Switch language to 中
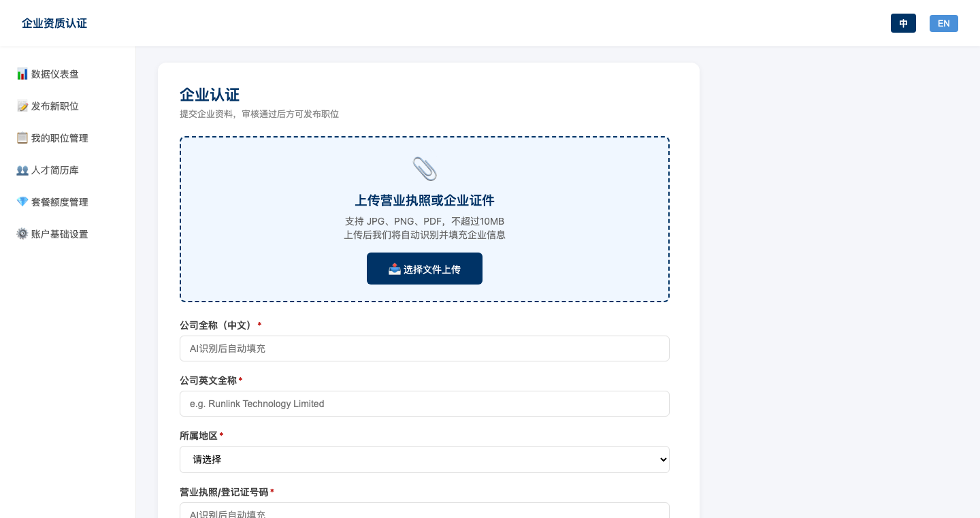Screen dimensions: 980x518 point(903,23)
